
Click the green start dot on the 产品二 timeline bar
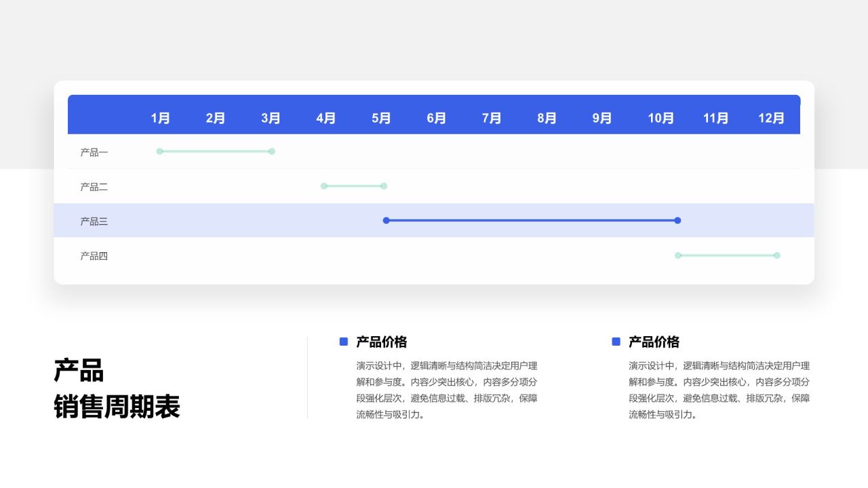pos(323,186)
